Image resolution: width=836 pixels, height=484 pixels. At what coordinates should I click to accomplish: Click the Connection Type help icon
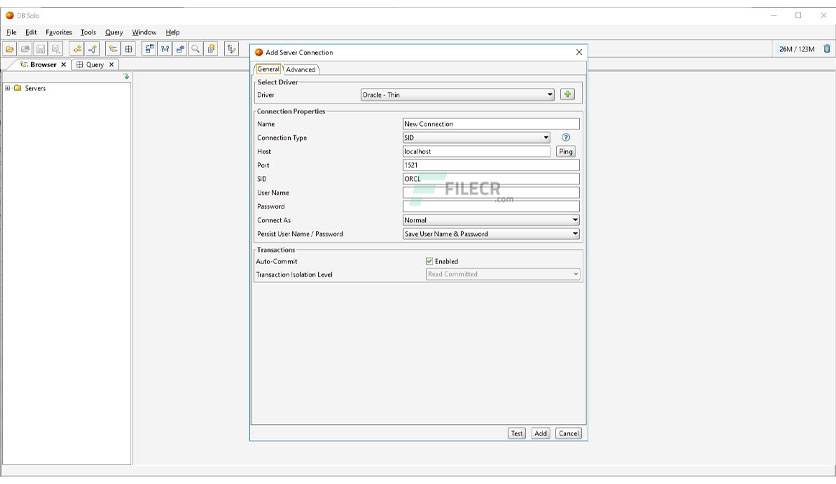[566, 138]
